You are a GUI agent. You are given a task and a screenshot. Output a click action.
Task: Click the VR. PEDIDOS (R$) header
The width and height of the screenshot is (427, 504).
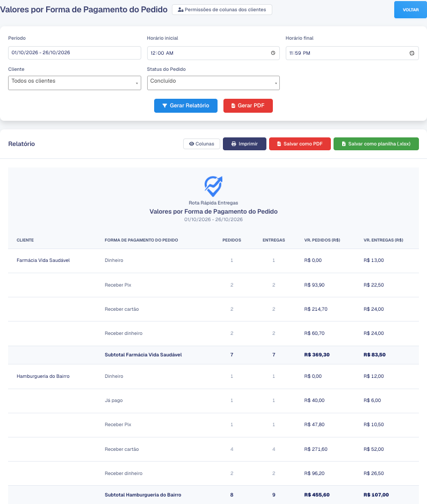322,240
